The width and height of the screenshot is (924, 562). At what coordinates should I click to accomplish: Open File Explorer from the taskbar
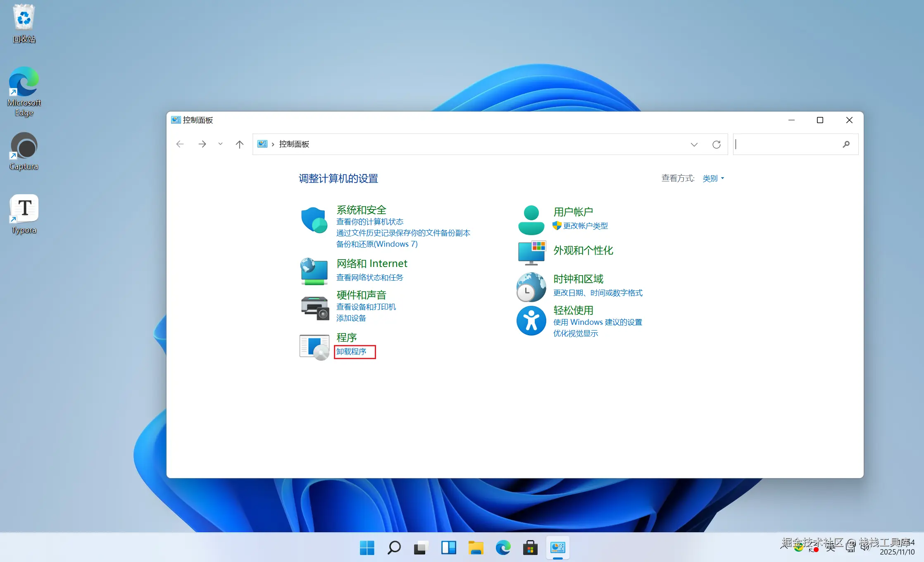[476, 548]
